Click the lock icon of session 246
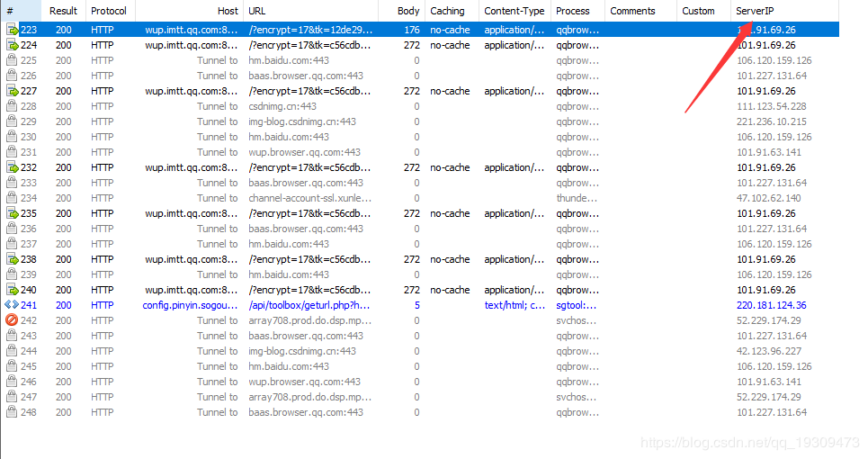 click(x=12, y=382)
